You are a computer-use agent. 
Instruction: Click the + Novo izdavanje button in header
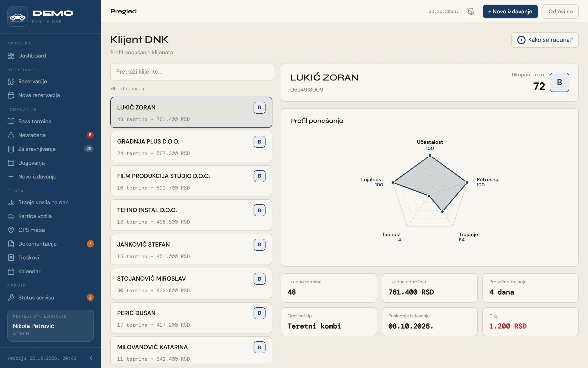pos(510,11)
